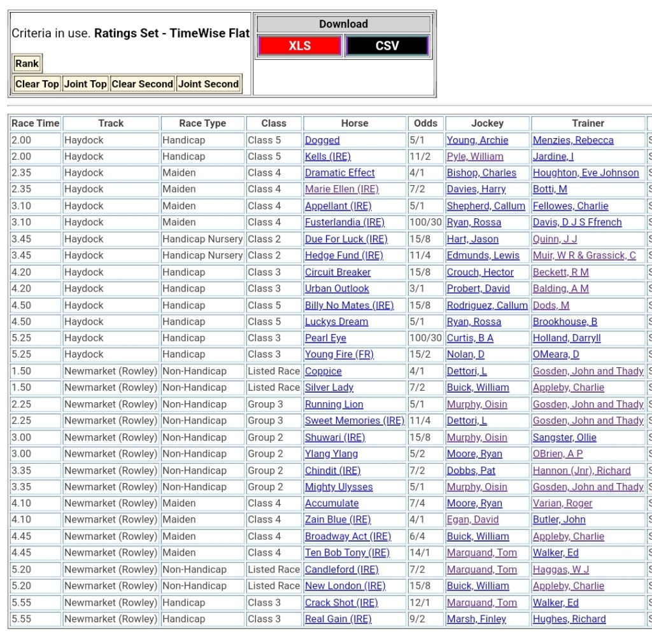Image resolution: width=652 pixels, height=644 pixels.
Task: Download ratings as CSV file
Action: tap(387, 46)
